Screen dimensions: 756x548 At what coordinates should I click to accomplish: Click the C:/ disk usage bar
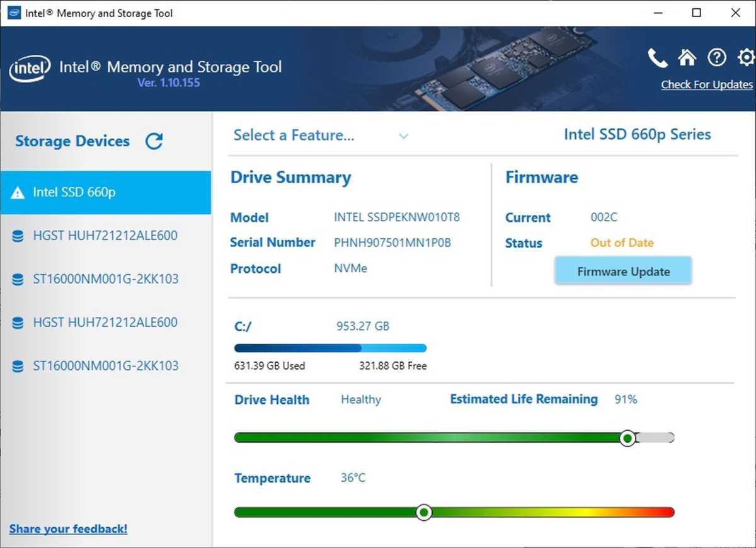tap(330, 348)
